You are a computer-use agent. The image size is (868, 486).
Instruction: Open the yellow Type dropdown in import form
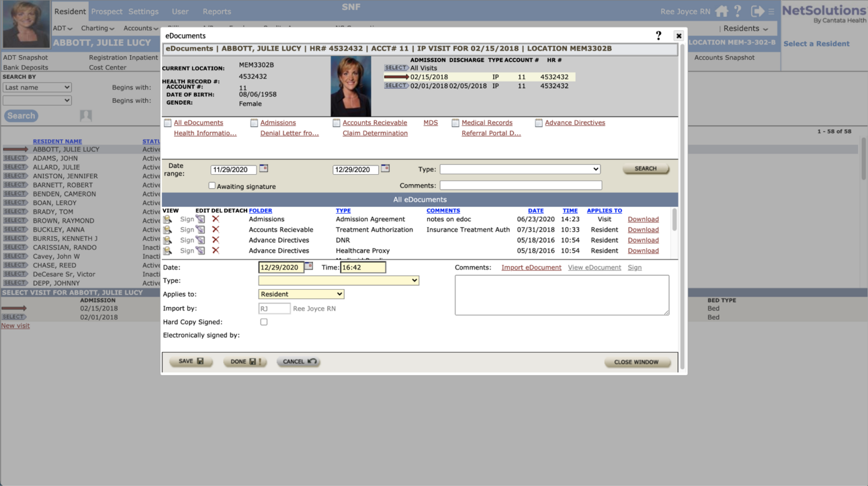[x=339, y=281]
